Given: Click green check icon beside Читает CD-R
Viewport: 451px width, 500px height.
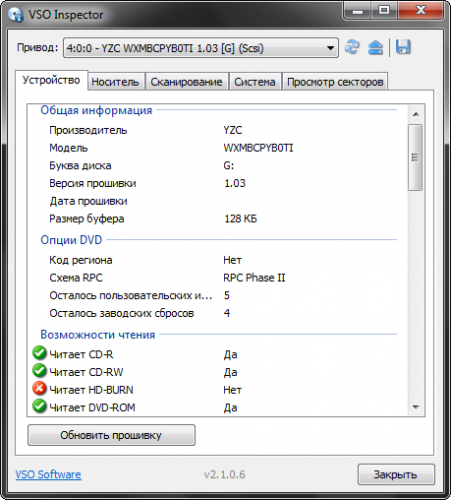Looking at the screenshot, I should coord(39,353).
